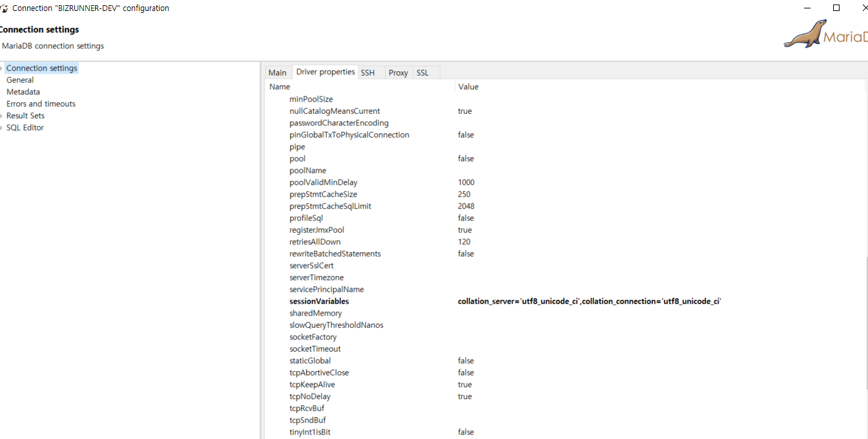Select the rewriteBatchedStatements property
This screenshot has width=868, height=439.
pyautogui.click(x=335, y=253)
